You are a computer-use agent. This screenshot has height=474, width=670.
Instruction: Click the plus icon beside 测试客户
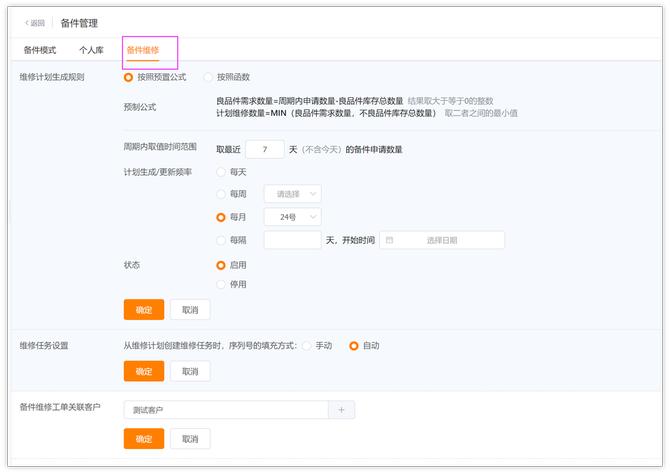point(342,410)
